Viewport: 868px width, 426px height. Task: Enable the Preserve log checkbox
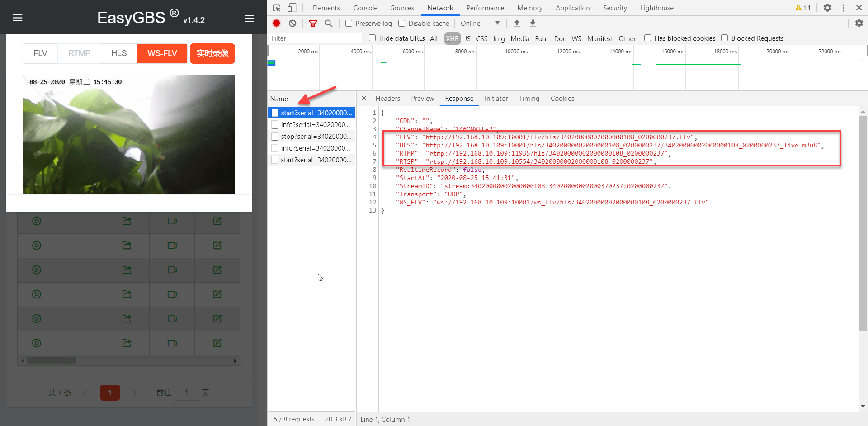click(349, 23)
